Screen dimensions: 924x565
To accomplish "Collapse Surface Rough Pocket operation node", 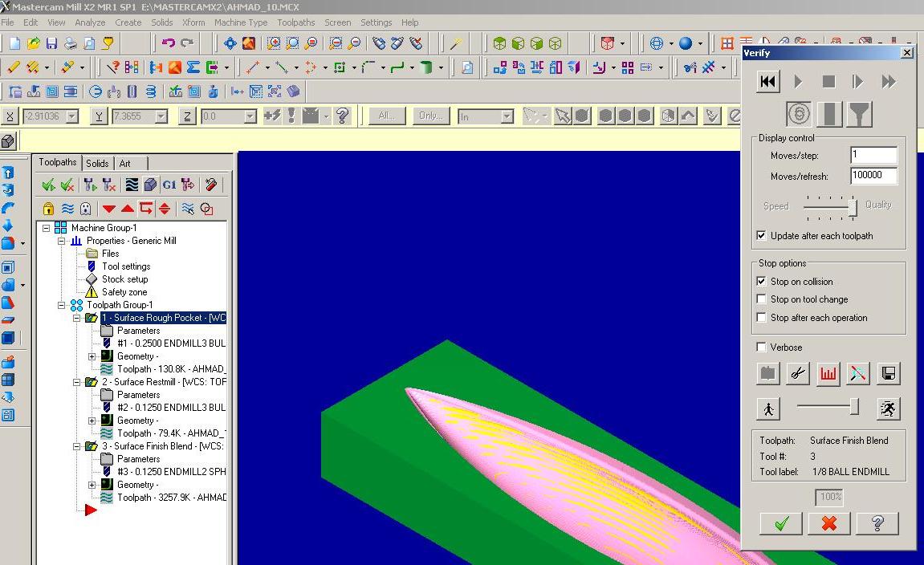I will (x=76, y=318).
